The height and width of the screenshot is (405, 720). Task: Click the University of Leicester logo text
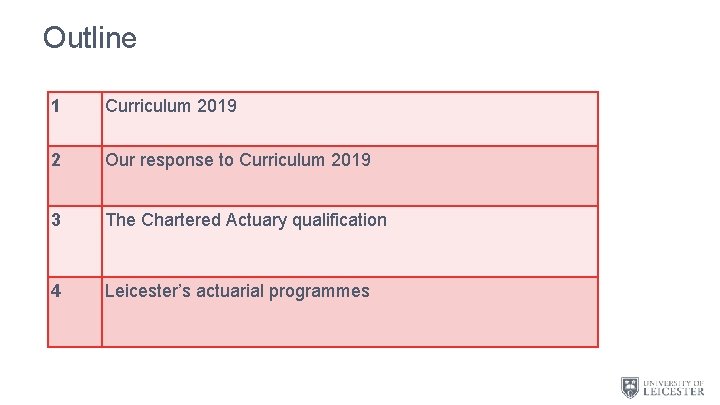coord(672,387)
